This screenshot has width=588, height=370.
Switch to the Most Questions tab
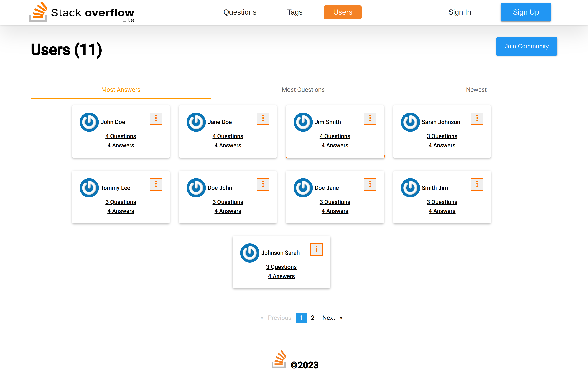(x=303, y=90)
